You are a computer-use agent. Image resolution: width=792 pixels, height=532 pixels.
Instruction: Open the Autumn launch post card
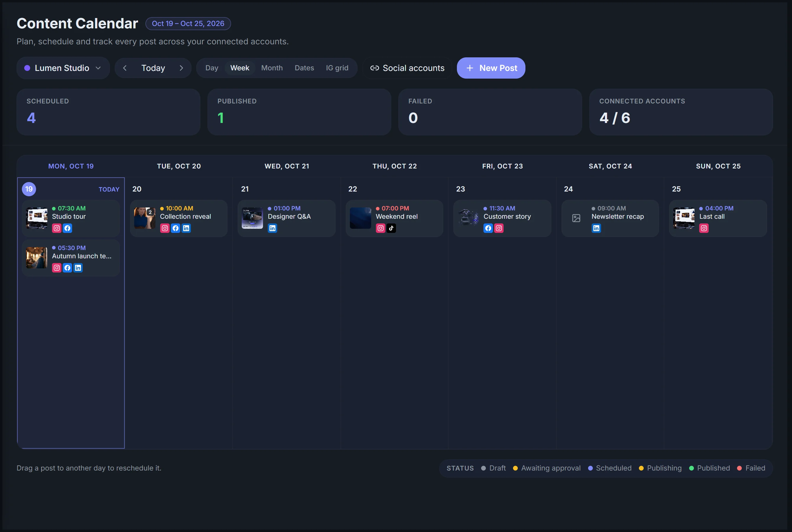point(71,258)
